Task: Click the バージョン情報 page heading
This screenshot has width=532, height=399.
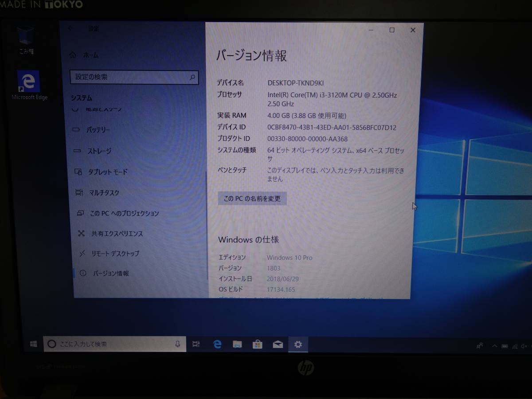Action: point(251,56)
